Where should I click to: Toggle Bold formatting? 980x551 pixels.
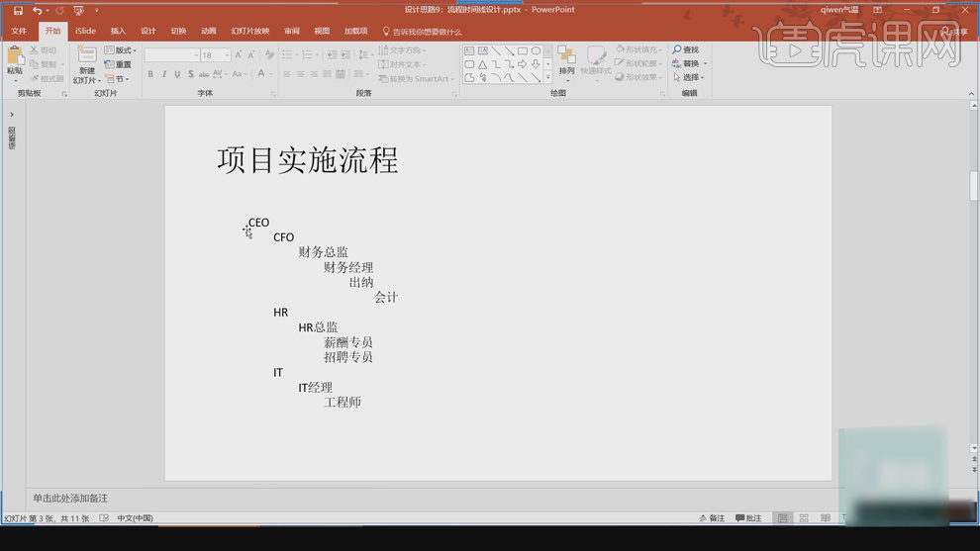pos(150,74)
